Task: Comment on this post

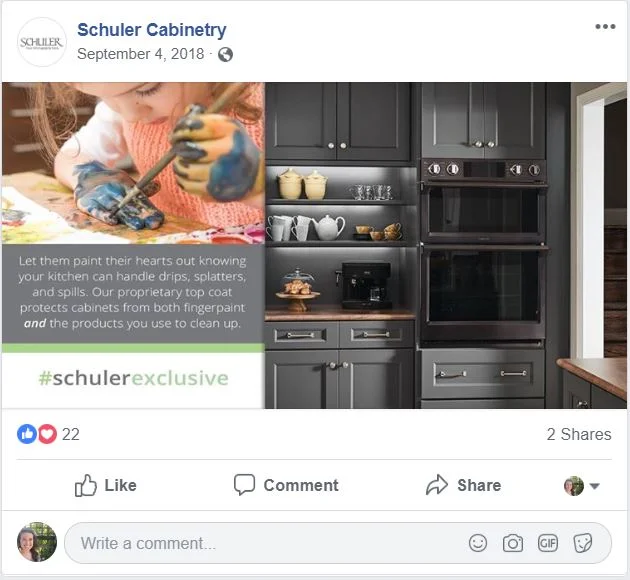Action: [286, 485]
